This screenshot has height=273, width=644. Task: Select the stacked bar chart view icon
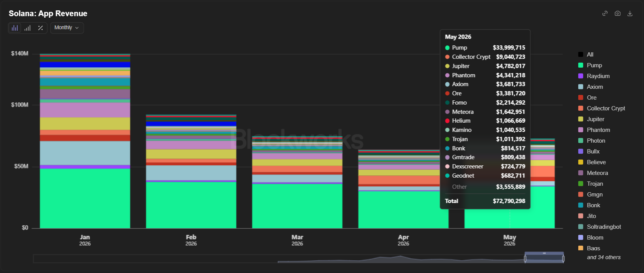coord(15,28)
